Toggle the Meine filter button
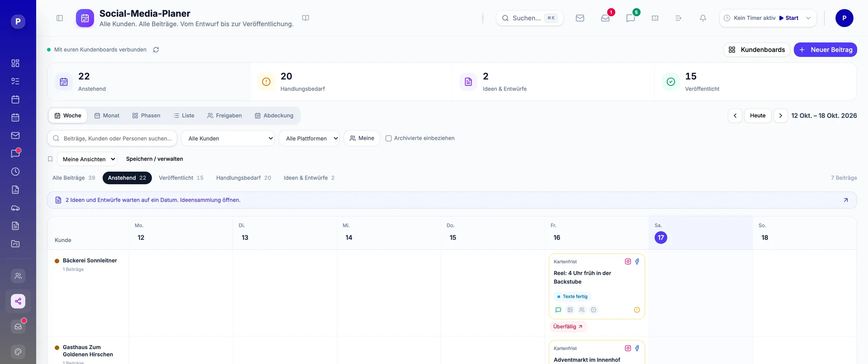This screenshot has width=868, height=364. click(362, 138)
